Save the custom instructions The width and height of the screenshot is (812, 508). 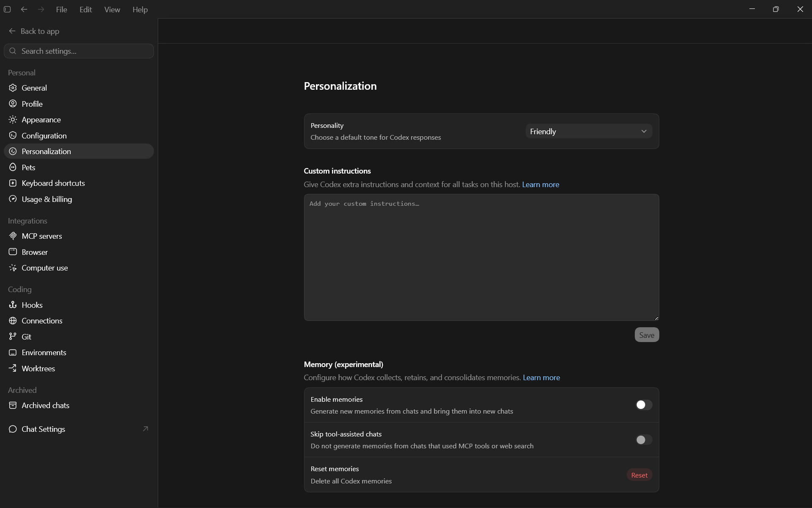coord(647,335)
